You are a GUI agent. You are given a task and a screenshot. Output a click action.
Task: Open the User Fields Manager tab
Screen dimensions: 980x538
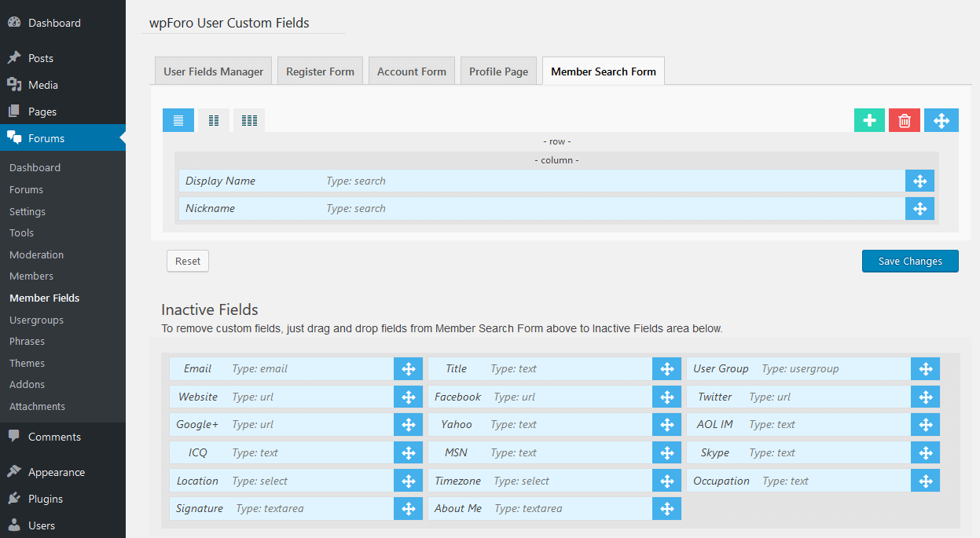[x=213, y=71]
